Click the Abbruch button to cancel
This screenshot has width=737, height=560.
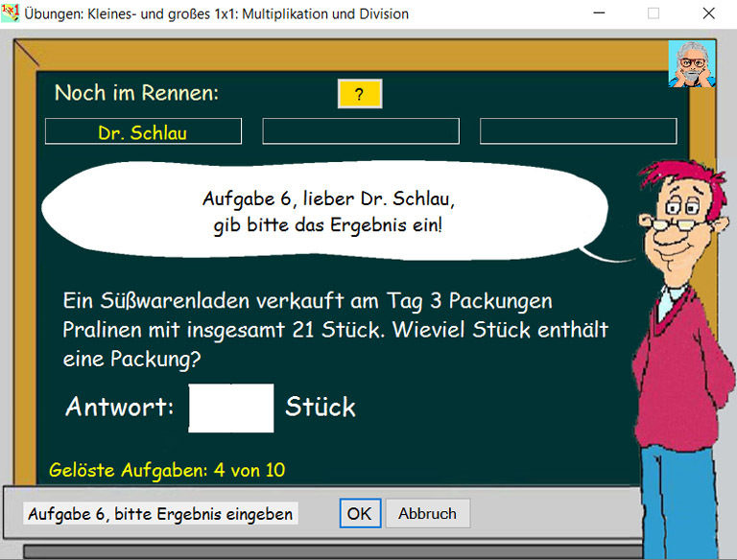(427, 513)
